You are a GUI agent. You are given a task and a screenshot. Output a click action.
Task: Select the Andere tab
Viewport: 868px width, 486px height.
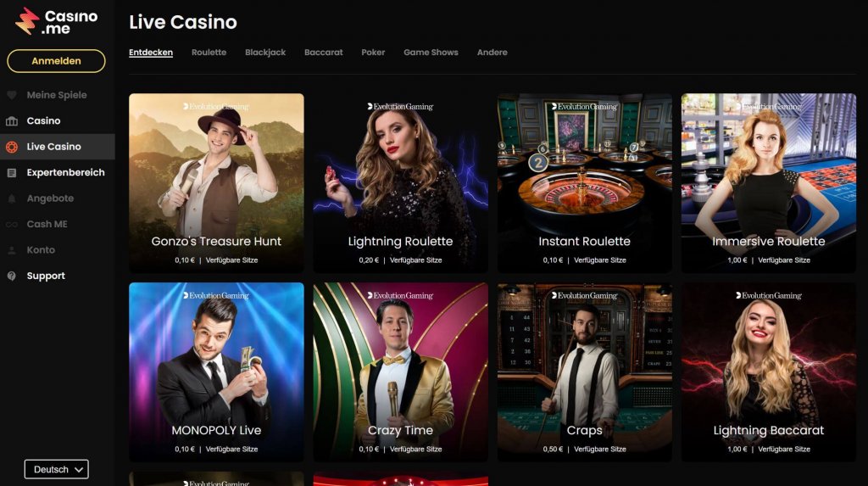coord(492,52)
